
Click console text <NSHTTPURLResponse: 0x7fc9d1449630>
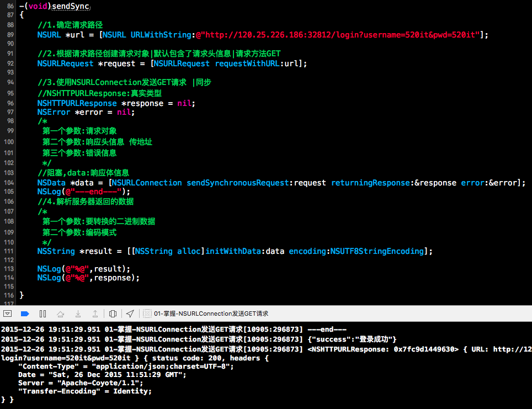tap(383, 349)
